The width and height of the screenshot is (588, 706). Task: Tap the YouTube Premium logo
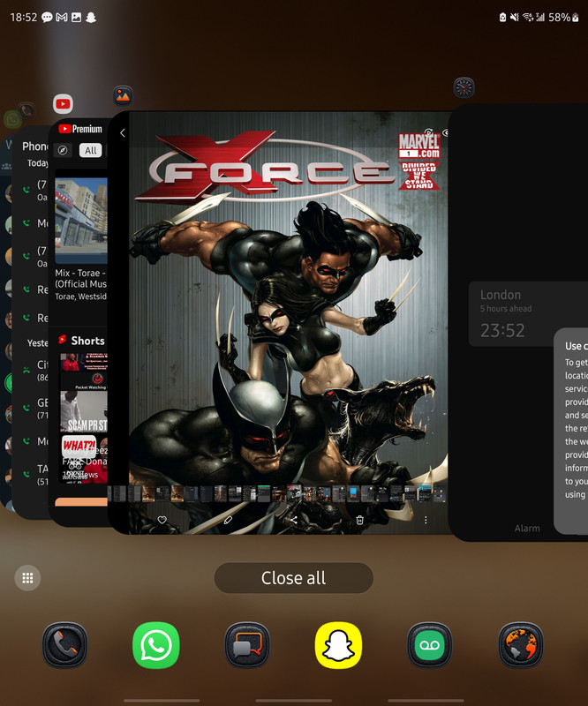[80, 129]
